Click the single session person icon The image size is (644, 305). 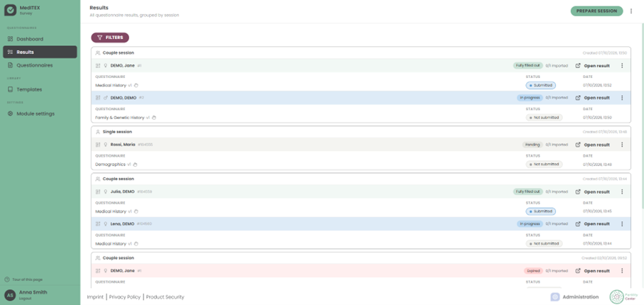[x=98, y=132]
